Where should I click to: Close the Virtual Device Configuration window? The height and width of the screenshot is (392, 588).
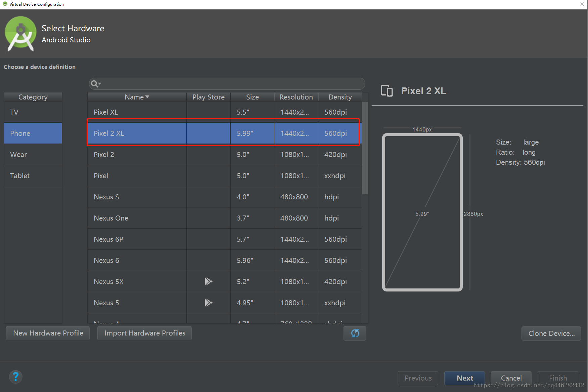(583, 4)
